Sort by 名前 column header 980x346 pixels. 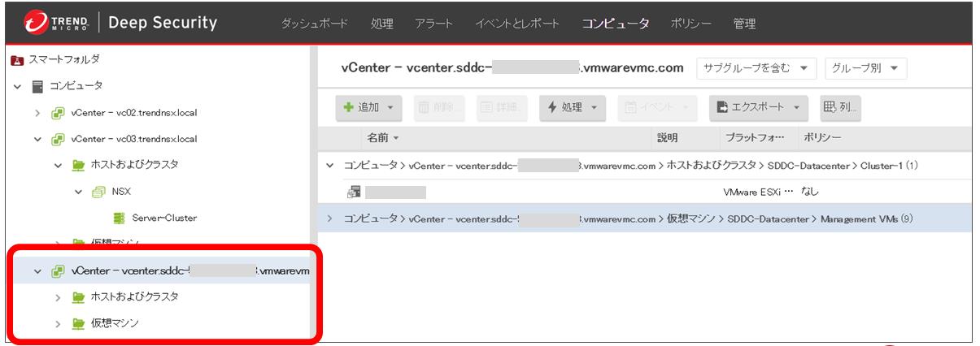tap(382, 138)
